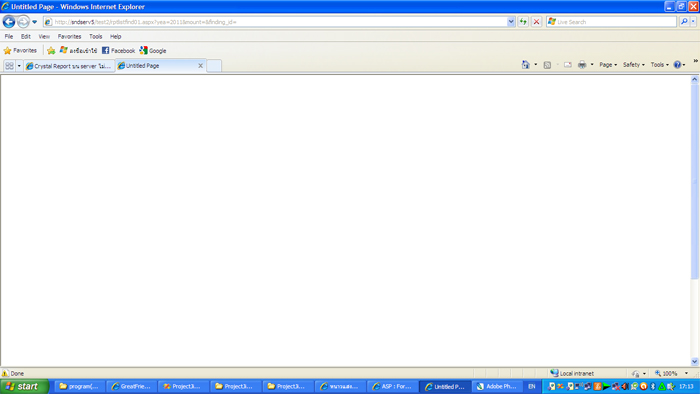Open the File menu

(x=9, y=37)
